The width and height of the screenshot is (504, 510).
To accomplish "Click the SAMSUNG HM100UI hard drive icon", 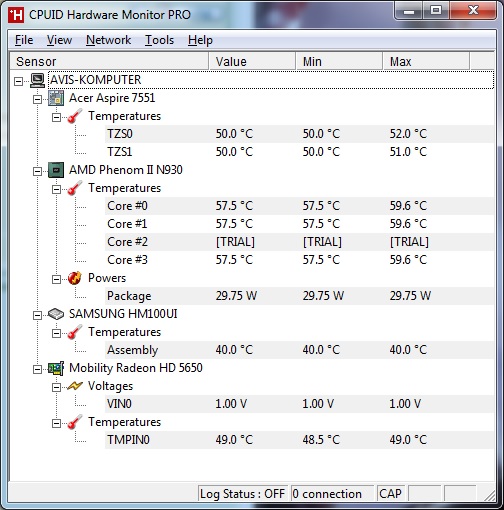I will (x=56, y=314).
